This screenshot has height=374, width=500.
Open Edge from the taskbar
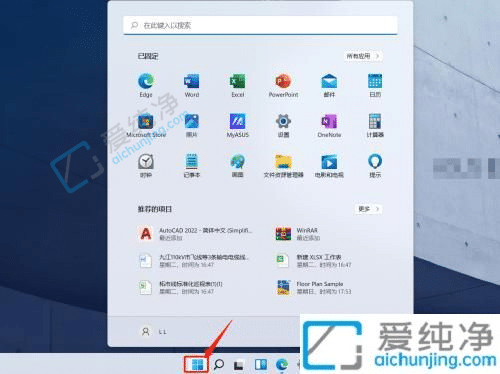point(282,364)
